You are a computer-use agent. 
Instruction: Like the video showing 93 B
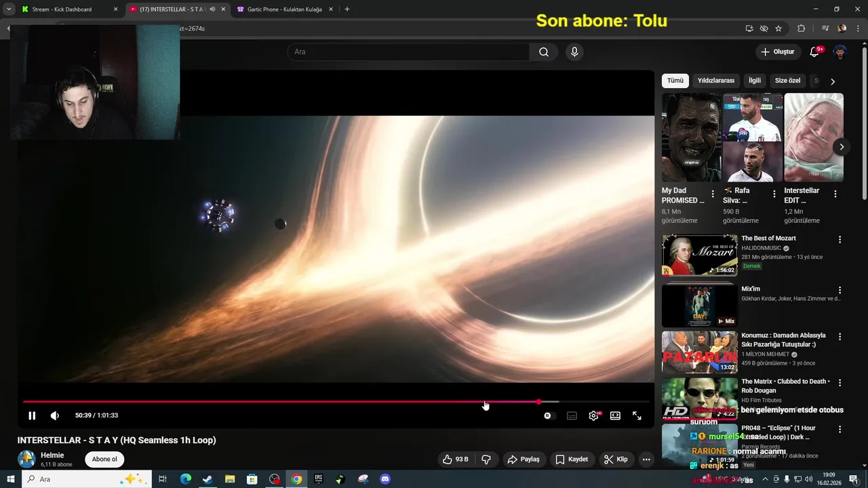pos(455,460)
